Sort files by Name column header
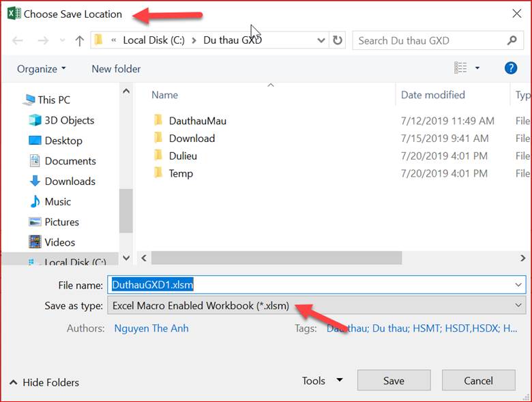Screen dimensions: 532x402 (x=165, y=95)
